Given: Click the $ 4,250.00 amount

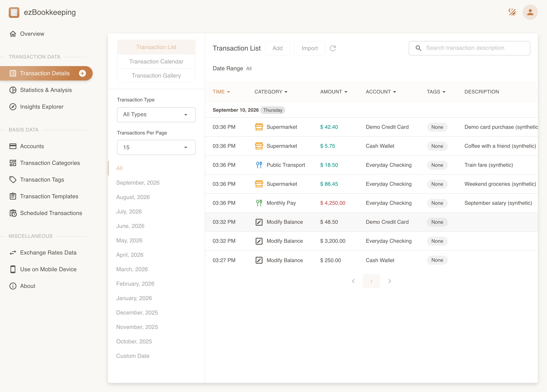Looking at the screenshot, I should (333, 203).
